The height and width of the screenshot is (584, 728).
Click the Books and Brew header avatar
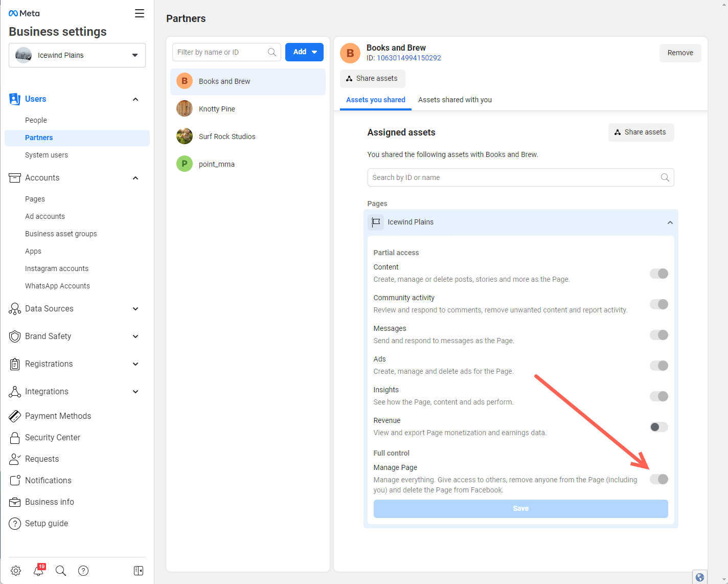point(350,53)
